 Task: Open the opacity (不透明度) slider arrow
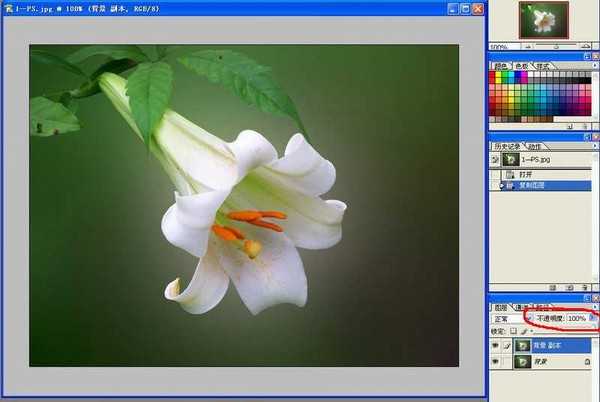591,318
